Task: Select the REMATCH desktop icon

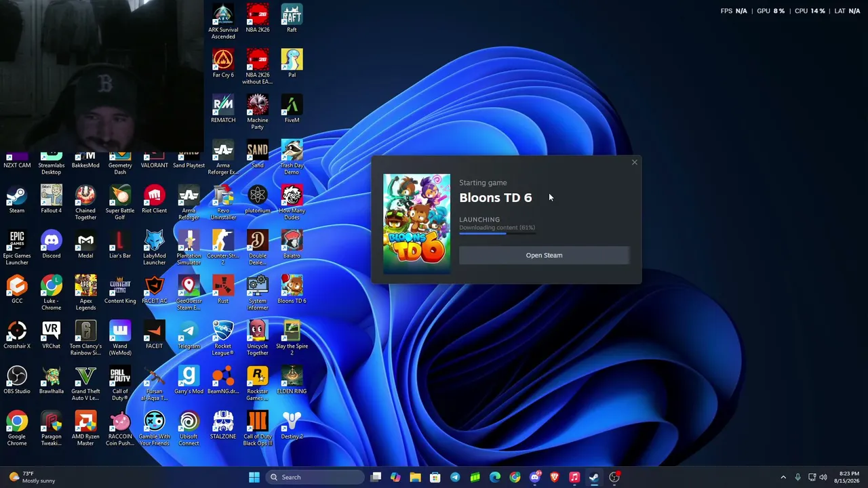Action: (x=223, y=110)
